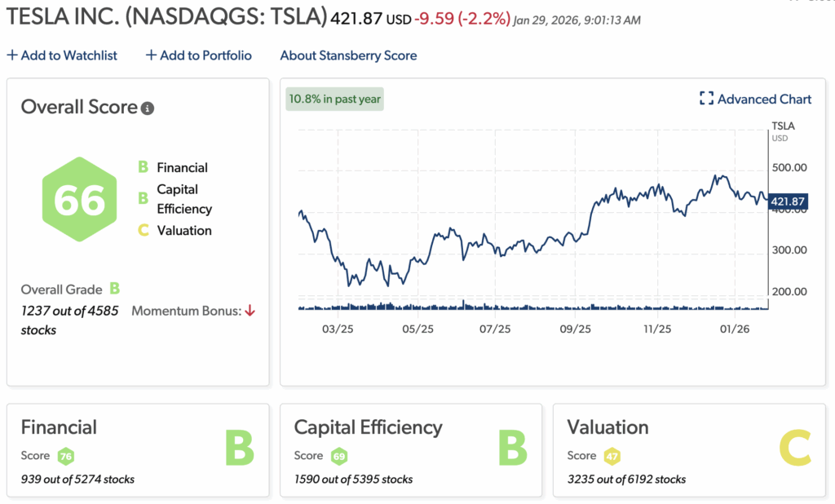The width and height of the screenshot is (835, 504).
Task: Add TSLA to your Watchlist
Action: (70, 55)
